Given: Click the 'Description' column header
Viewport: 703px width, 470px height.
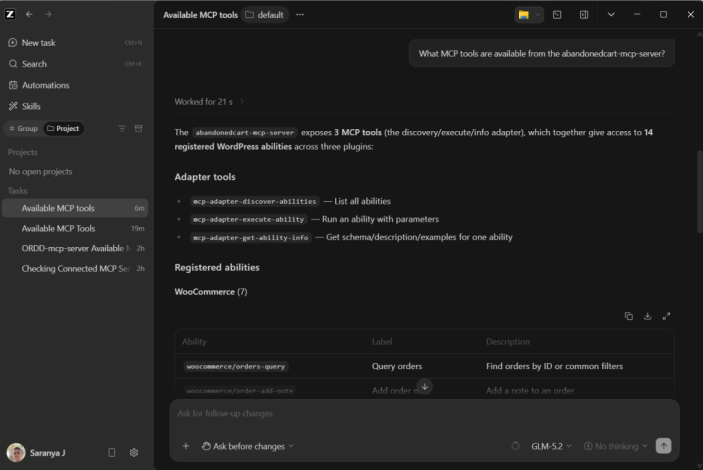Looking at the screenshot, I should click(x=508, y=342).
